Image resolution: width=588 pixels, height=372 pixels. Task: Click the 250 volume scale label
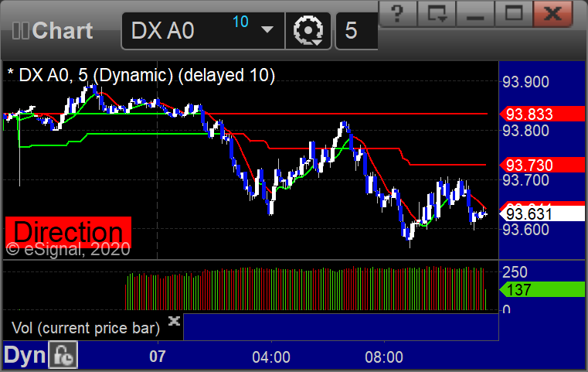(515, 272)
